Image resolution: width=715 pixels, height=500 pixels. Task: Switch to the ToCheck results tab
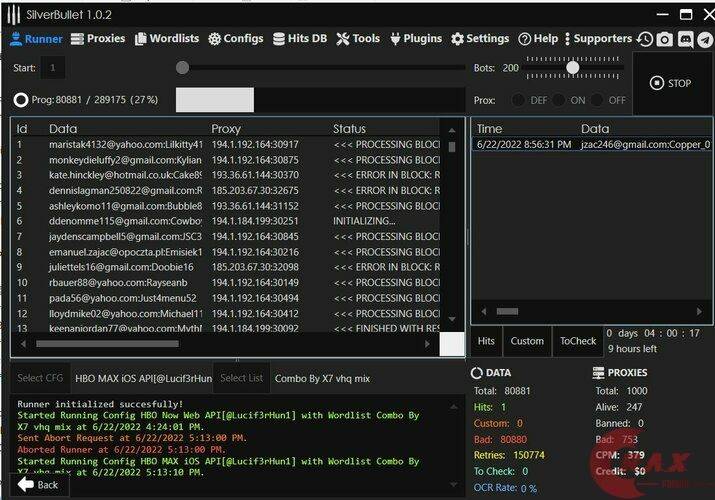[577, 341]
